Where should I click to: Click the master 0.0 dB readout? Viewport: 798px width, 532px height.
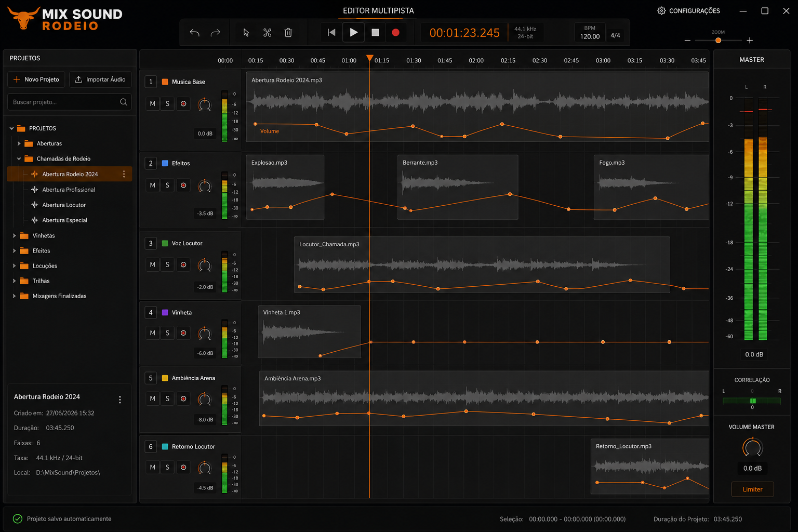coord(754,354)
